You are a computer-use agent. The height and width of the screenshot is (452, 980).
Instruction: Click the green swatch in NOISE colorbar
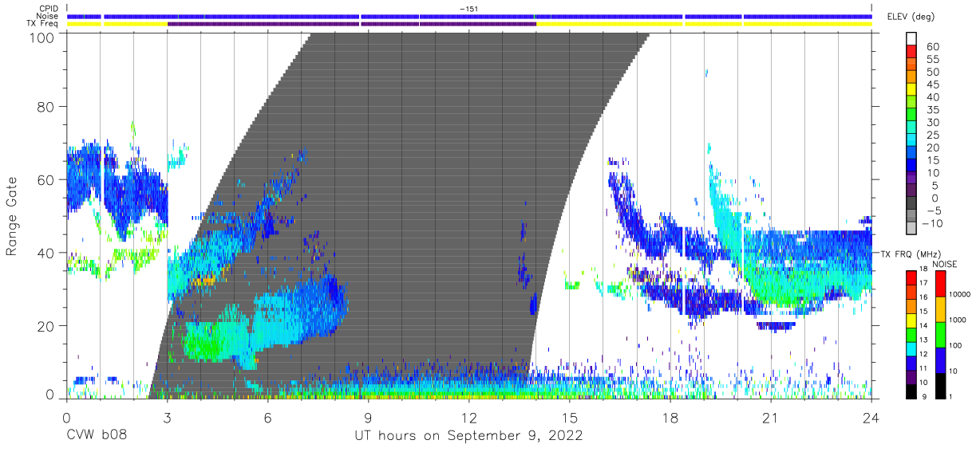(939, 335)
